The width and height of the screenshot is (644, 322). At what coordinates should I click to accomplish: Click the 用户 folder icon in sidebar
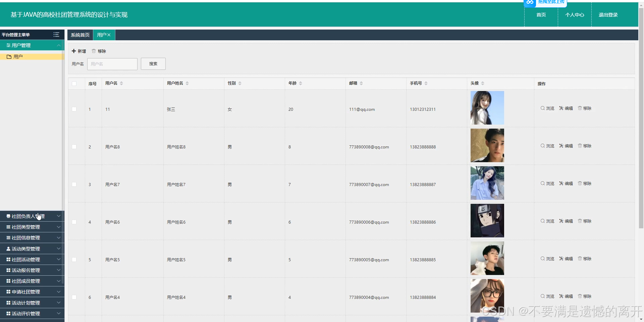click(9, 57)
